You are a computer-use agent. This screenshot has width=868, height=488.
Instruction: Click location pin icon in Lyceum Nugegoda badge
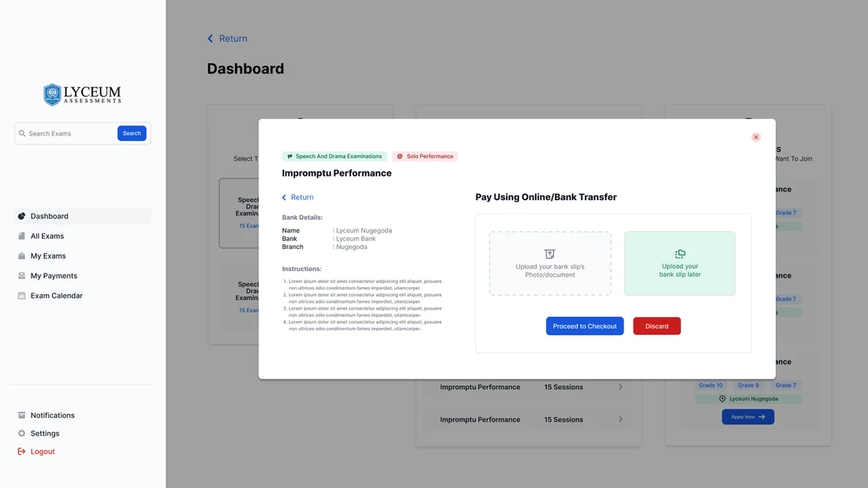(x=722, y=399)
